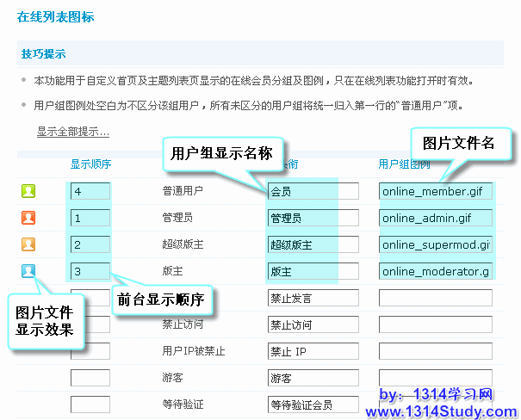
Task: Click the blue 版主 moderator icon
Action: 28,271
